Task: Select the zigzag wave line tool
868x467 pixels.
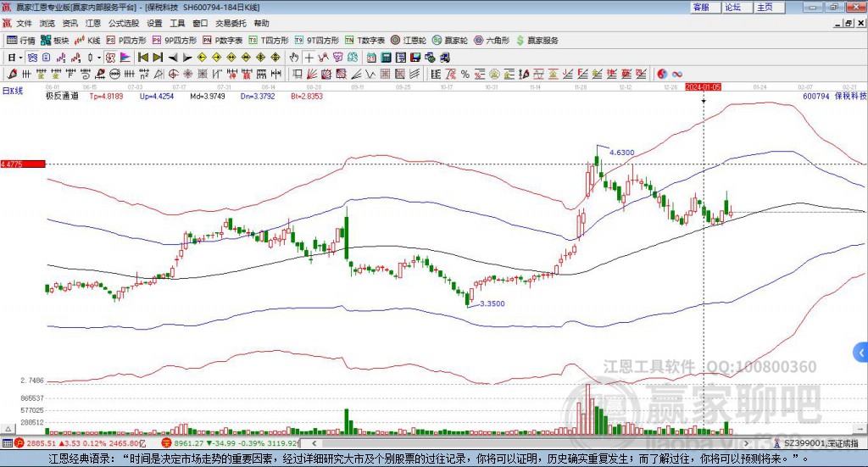Action: 370,74
